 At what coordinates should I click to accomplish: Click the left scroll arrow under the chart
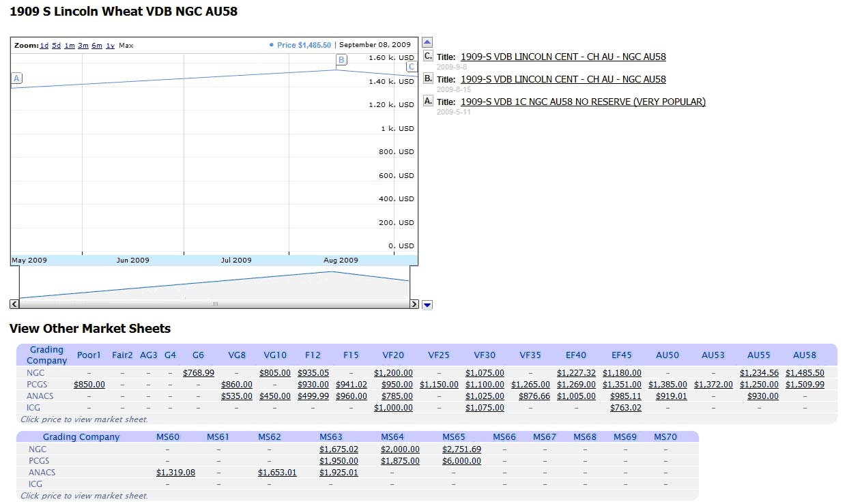pos(14,304)
